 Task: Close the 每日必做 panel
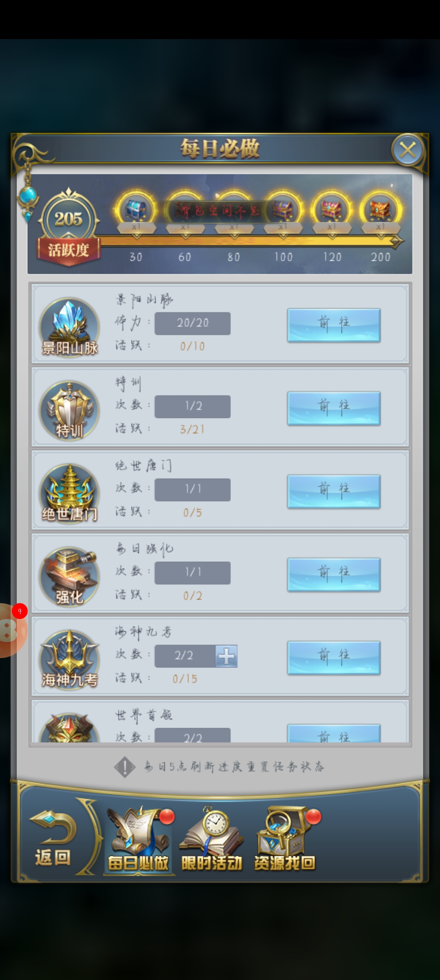[408, 150]
